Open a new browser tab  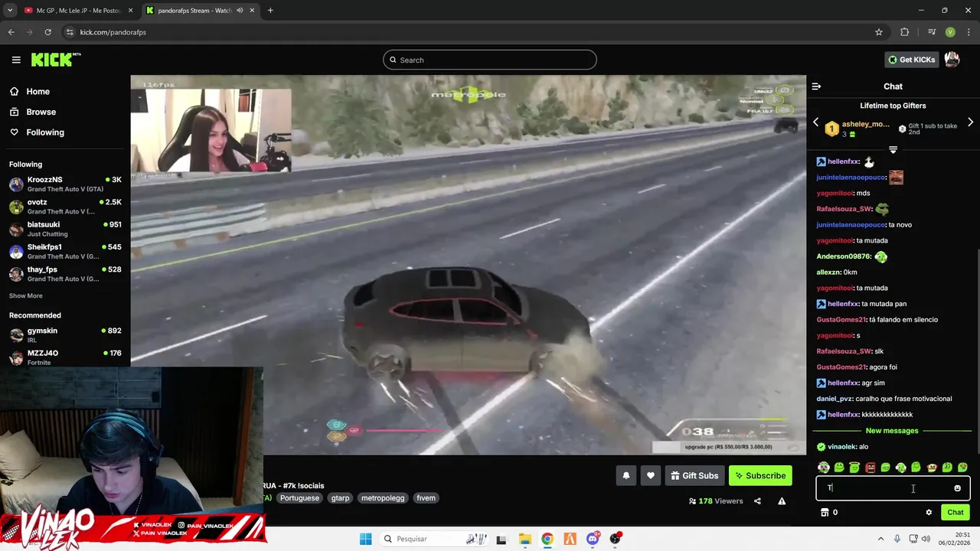[x=270, y=11]
